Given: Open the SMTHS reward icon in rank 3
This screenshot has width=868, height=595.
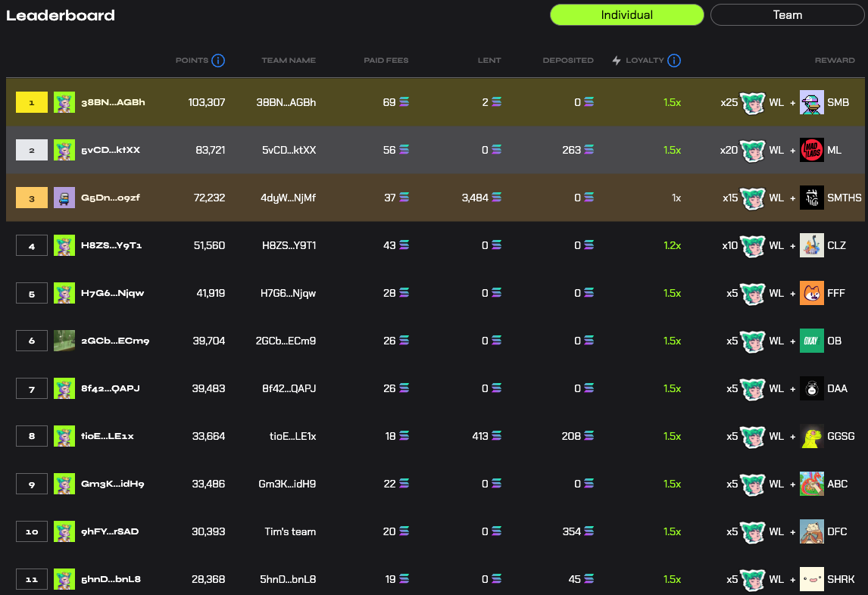Looking at the screenshot, I should click(x=811, y=198).
